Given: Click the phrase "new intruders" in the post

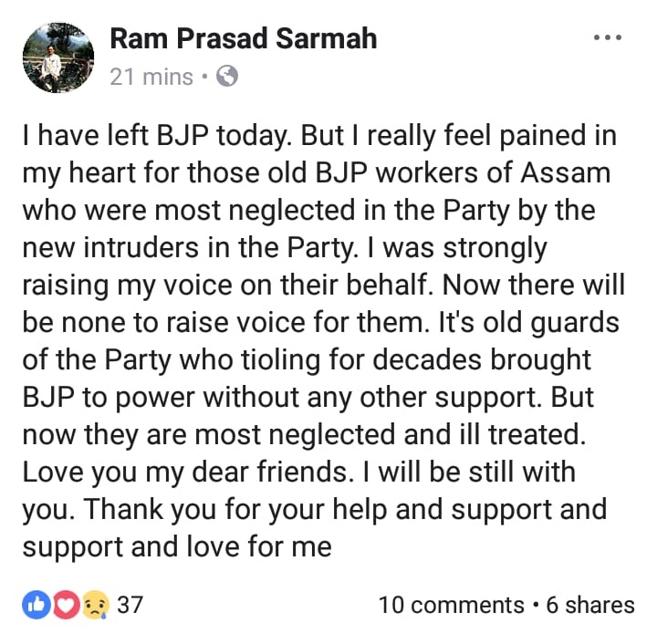Looking at the screenshot, I should click(x=110, y=247).
